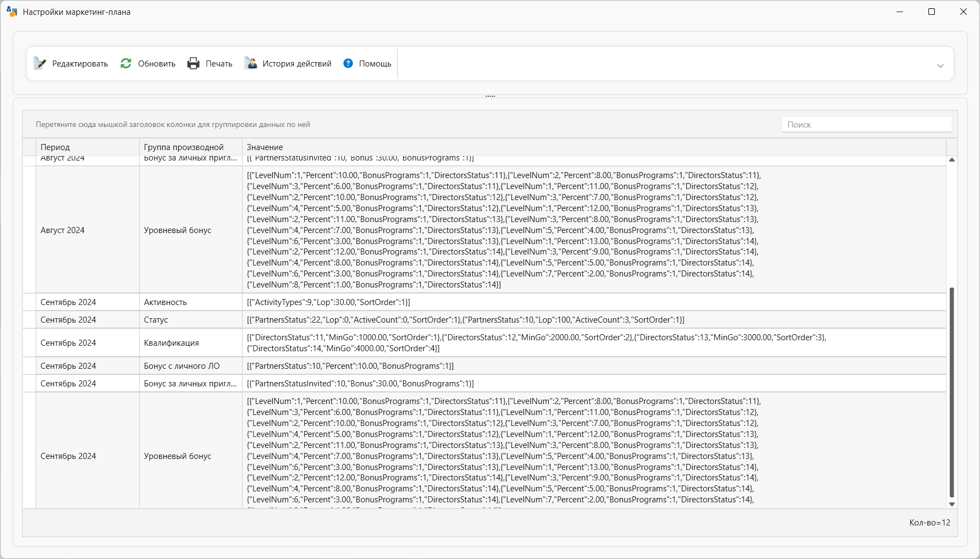Select Сентябрь 2024 in Статус row
Screen dimensions: 980x559
pos(87,320)
